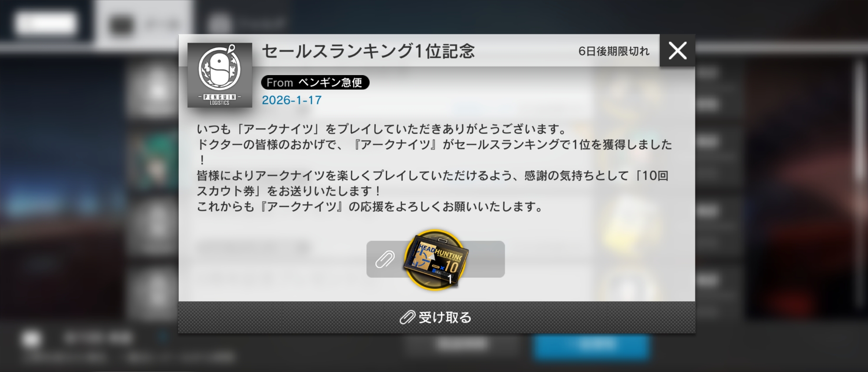Click the 6日後期限切れ expiry notice
868x372 pixels.
click(x=614, y=51)
